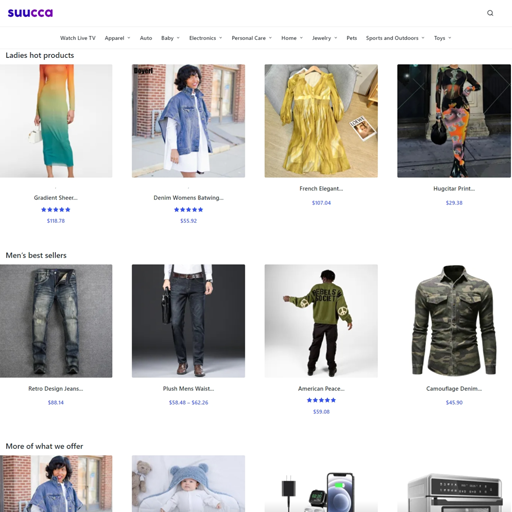
Task: Click the star rating under American Peace
Action: coord(321,400)
